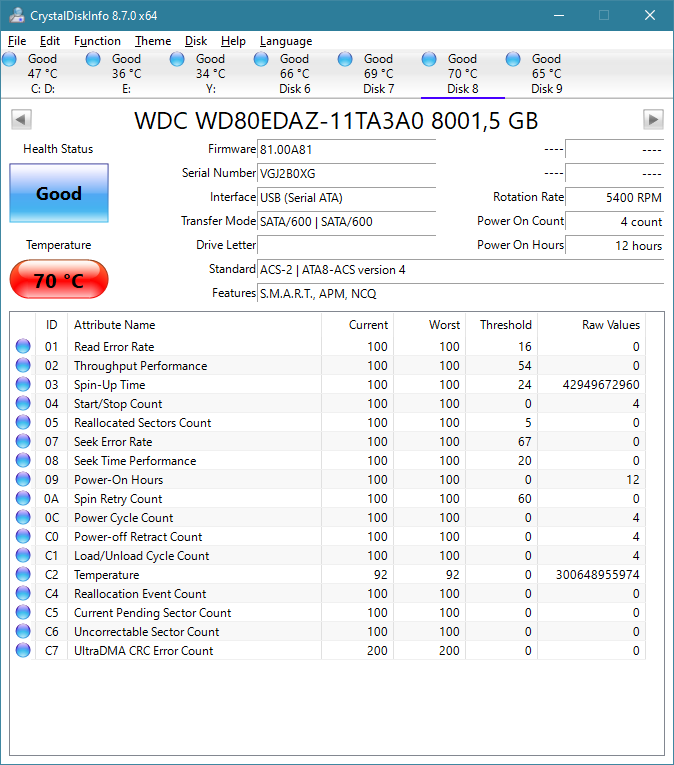Image resolution: width=674 pixels, height=765 pixels.
Task: Click the 70 °C temperature indicator
Action: 59,280
